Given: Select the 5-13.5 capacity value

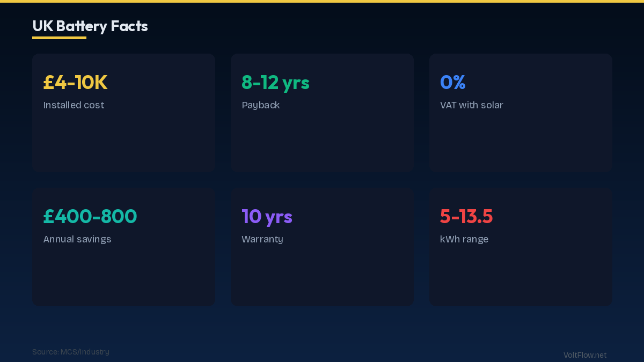Looking at the screenshot, I should pos(466,217).
